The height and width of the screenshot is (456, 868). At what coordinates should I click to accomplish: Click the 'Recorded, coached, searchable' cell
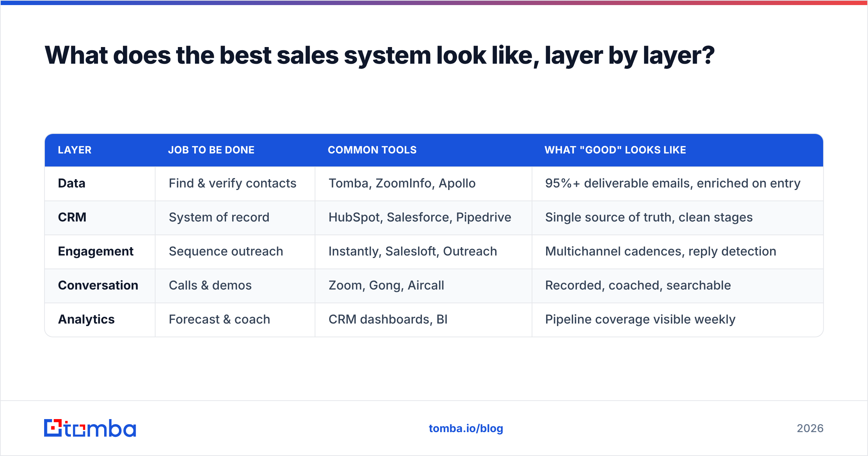tap(677, 286)
